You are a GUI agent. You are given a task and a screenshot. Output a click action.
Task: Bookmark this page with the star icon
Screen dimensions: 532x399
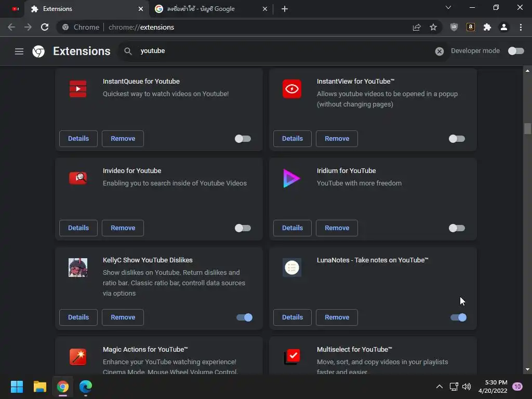tap(433, 27)
